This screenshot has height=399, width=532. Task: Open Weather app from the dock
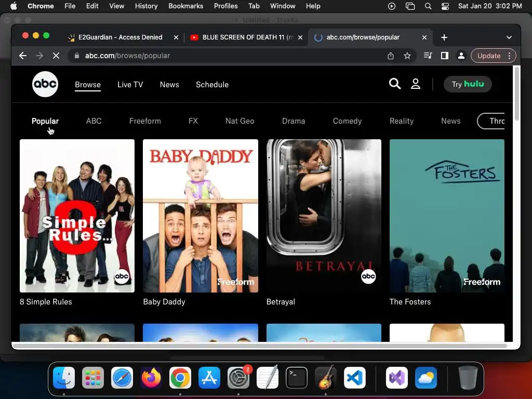pyautogui.click(x=426, y=378)
